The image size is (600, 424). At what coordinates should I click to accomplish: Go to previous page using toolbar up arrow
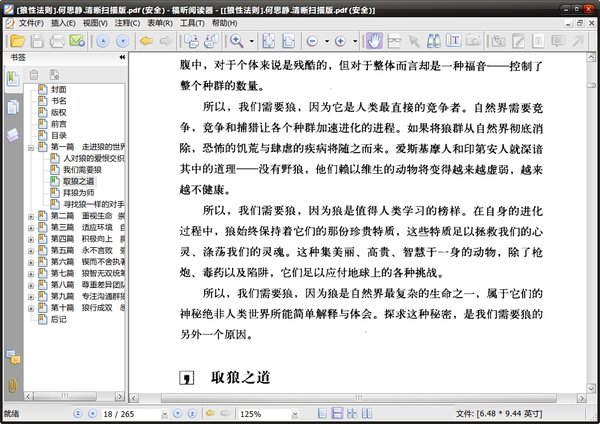point(103,41)
